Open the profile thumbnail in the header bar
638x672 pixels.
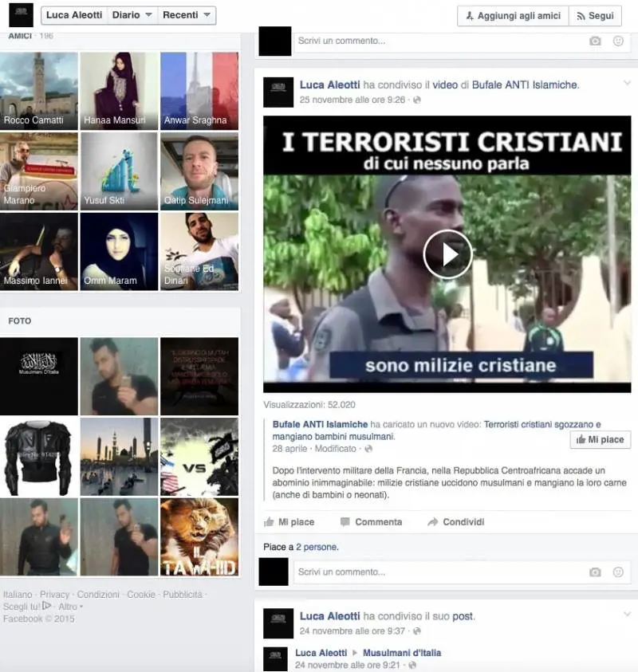[x=21, y=15]
